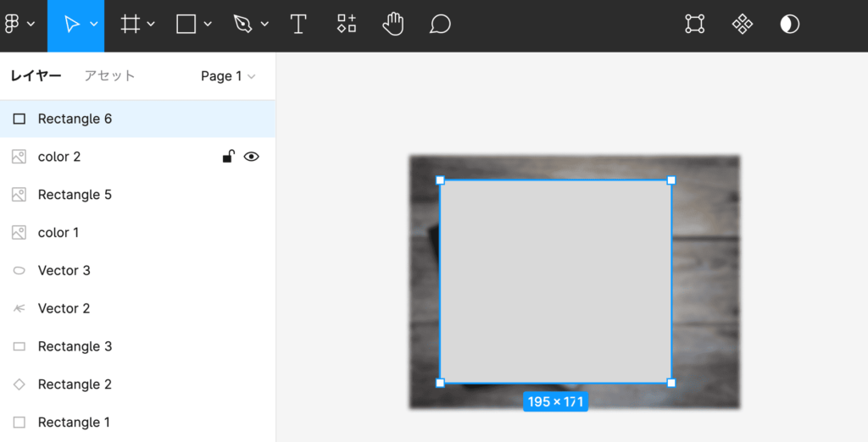Image resolution: width=868 pixels, height=442 pixels.
Task: Open the Resources tool
Action: 347,24
